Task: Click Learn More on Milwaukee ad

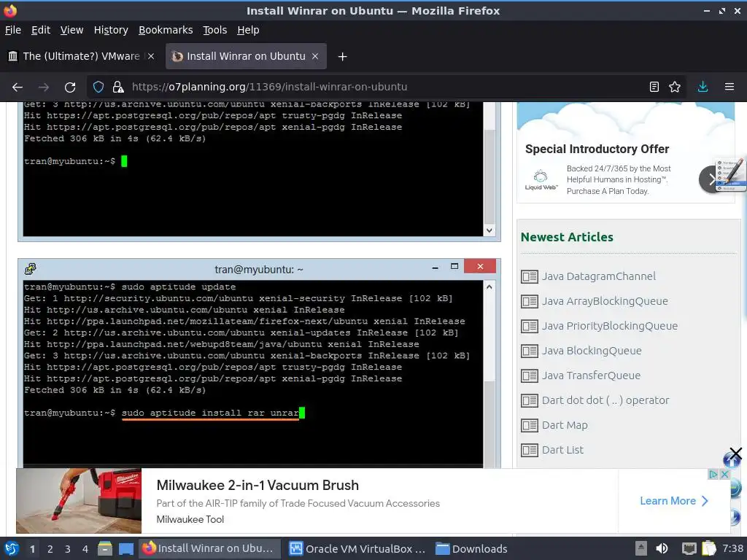Action: (x=673, y=500)
